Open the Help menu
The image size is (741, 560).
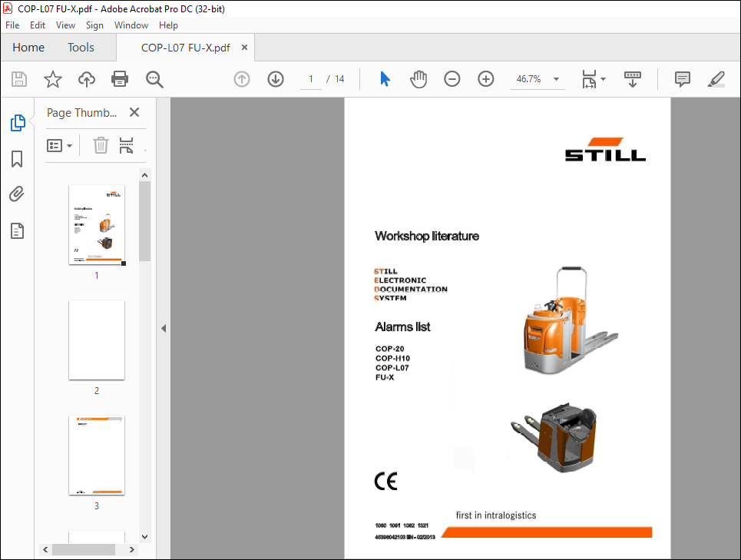click(168, 25)
